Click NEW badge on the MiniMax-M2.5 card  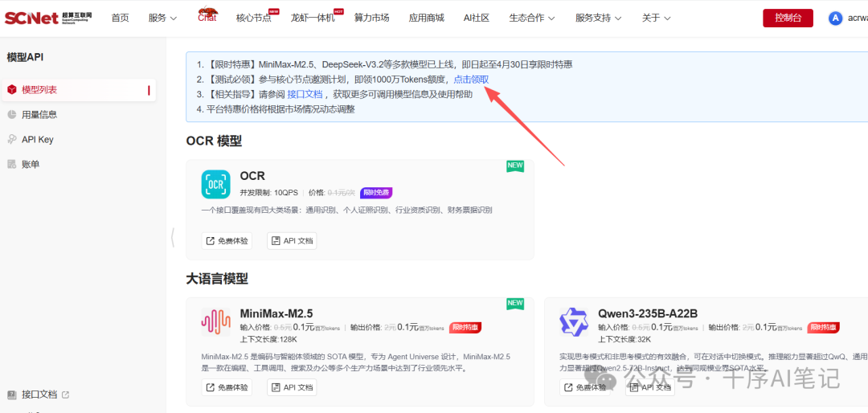[515, 304]
